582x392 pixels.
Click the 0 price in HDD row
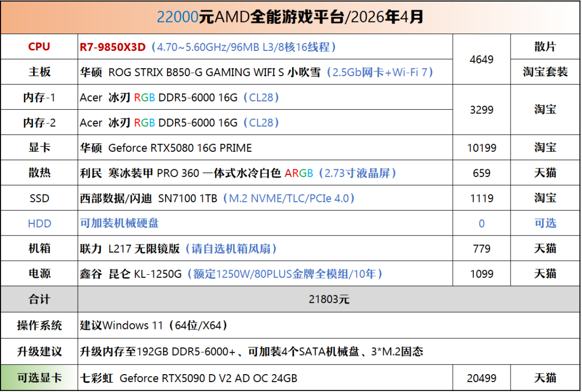point(482,223)
